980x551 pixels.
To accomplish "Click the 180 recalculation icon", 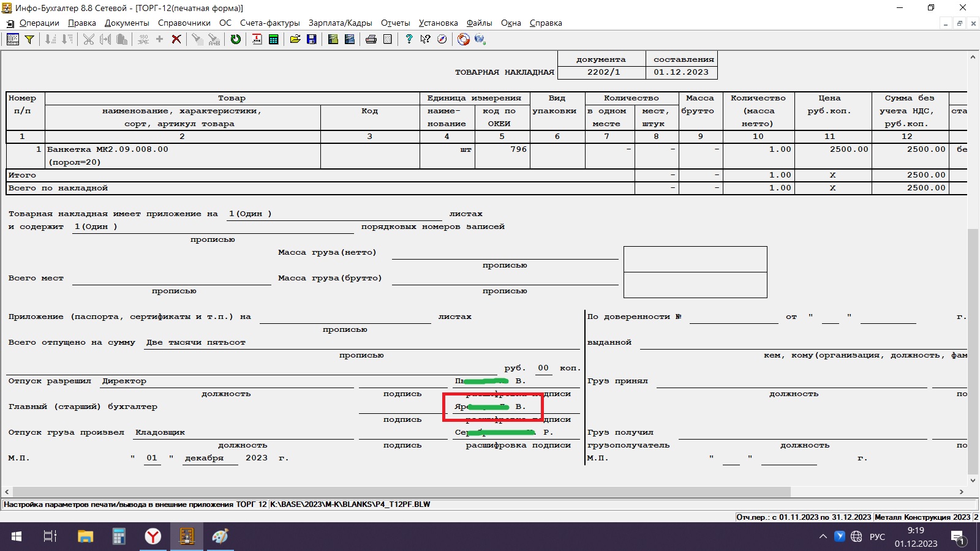I will click(143, 39).
